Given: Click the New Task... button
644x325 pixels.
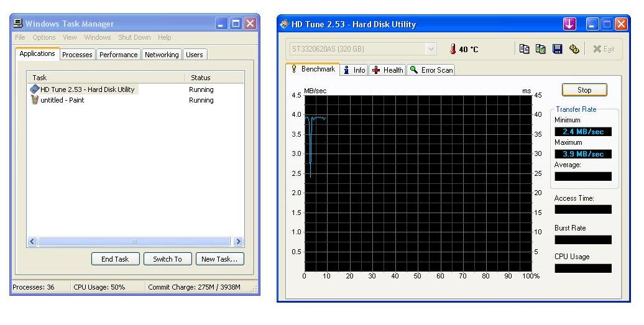Looking at the screenshot, I should click(x=219, y=259).
